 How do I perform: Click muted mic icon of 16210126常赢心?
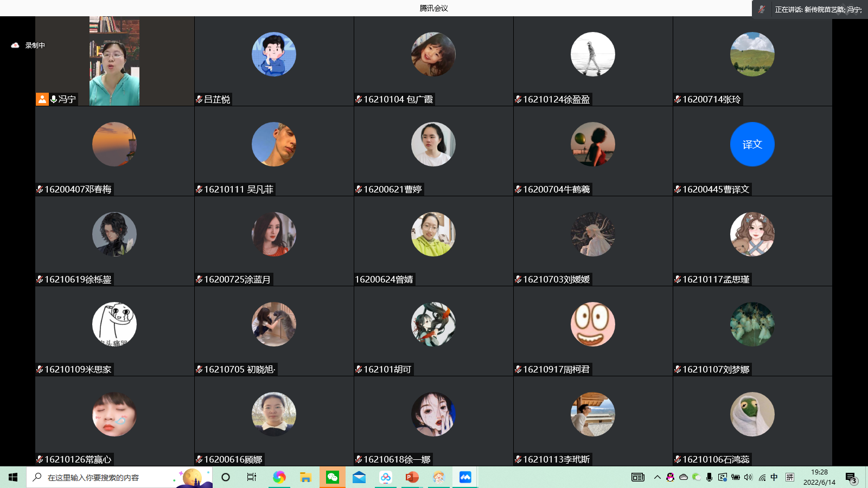40,459
